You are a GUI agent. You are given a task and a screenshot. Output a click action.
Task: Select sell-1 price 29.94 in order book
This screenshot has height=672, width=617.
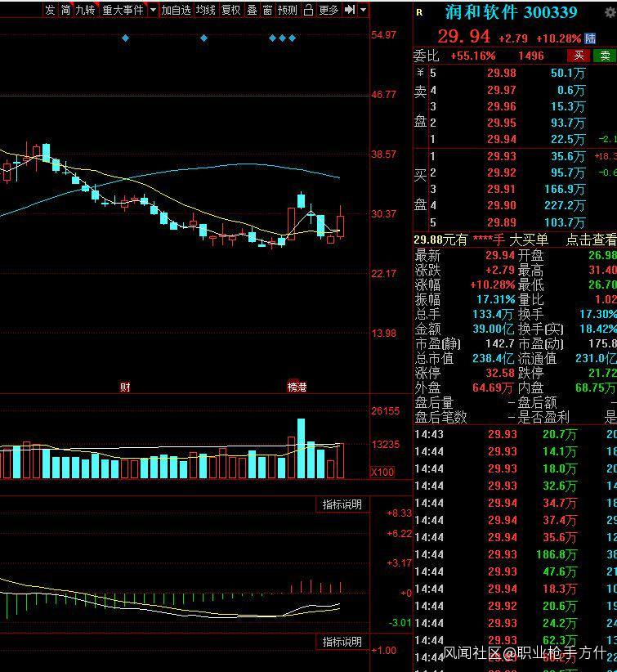pos(501,139)
